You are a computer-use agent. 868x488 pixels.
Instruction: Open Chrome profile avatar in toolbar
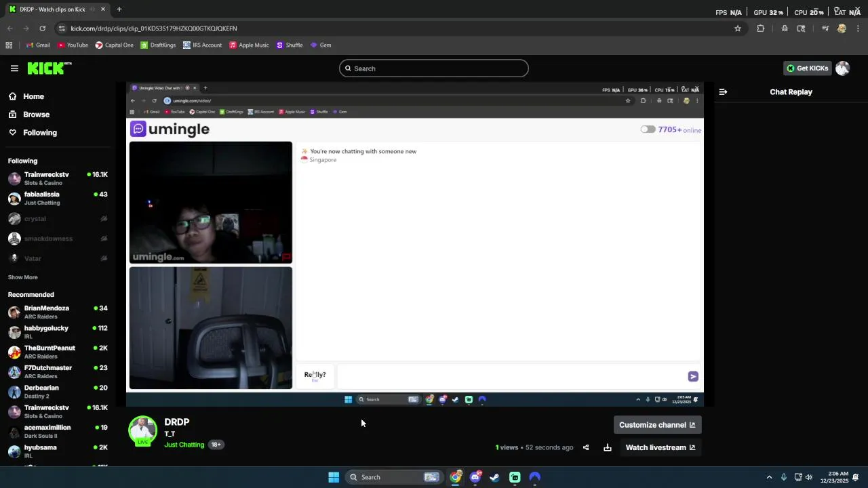pos(842,28)
